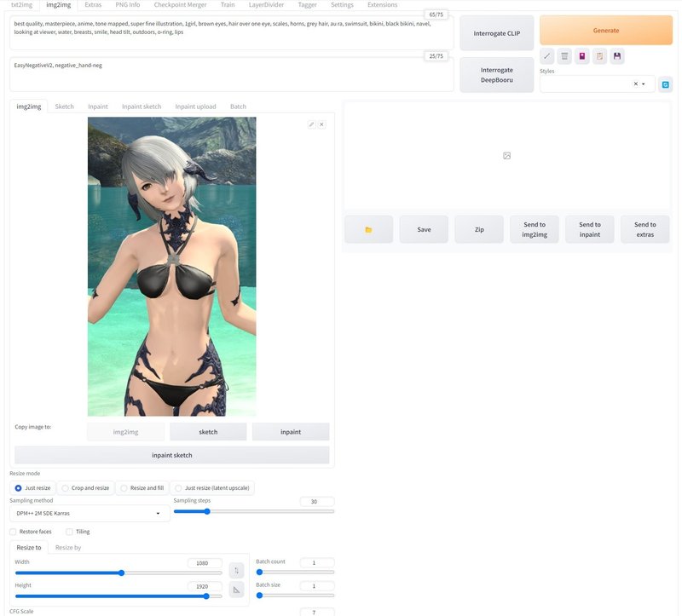The height and width of the screenshot is (616, 682).
Task: Click the triangle ruler icon below the swap arrows
Action: click(x=235, y=590)
